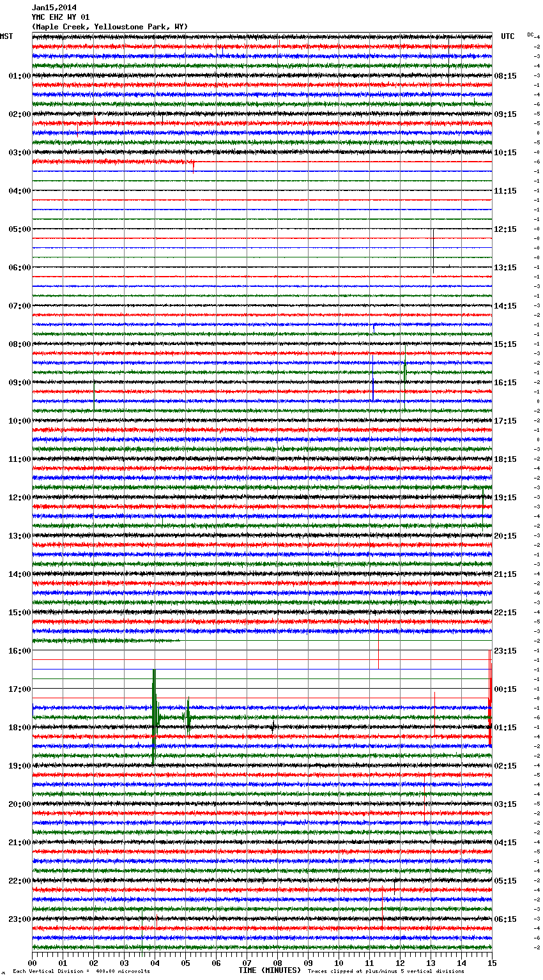The width and height of the screenshot is (543, 980).
Task: Click the UTC time label '23:15'
Action: [x=505, y=651]
